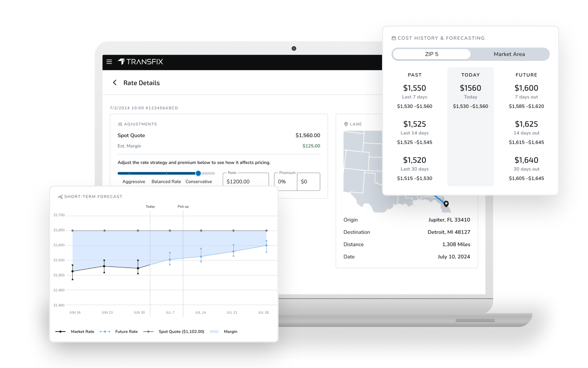Click the $1,400 y-axis label

59,305
